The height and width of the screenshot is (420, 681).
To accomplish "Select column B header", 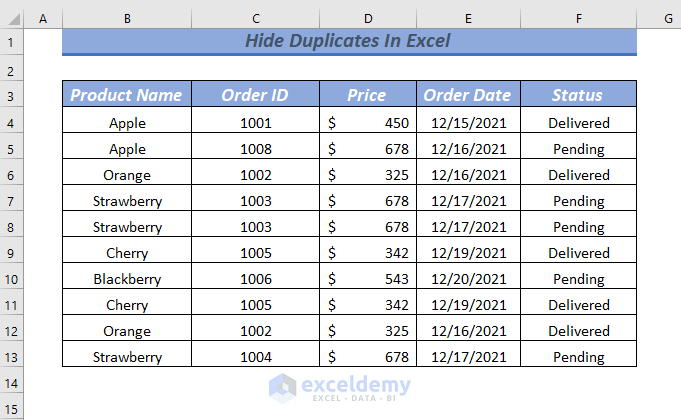I will [126, 18].
